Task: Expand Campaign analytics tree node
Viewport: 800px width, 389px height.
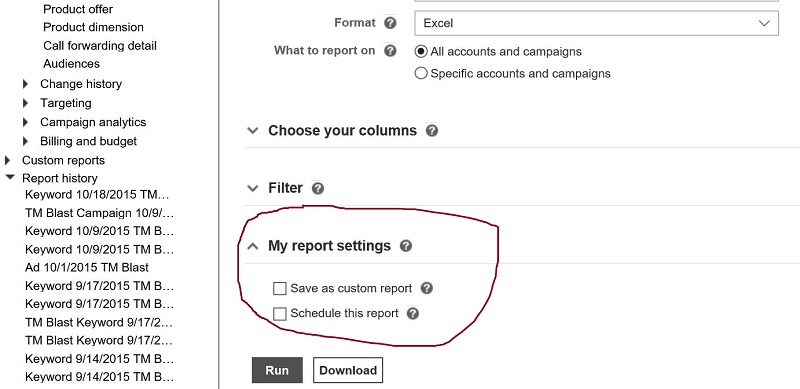Action: 26,123
